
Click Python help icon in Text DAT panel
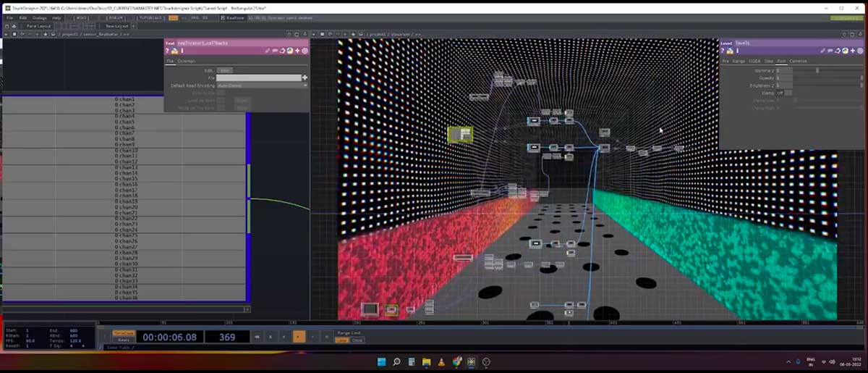click(174, 51)
